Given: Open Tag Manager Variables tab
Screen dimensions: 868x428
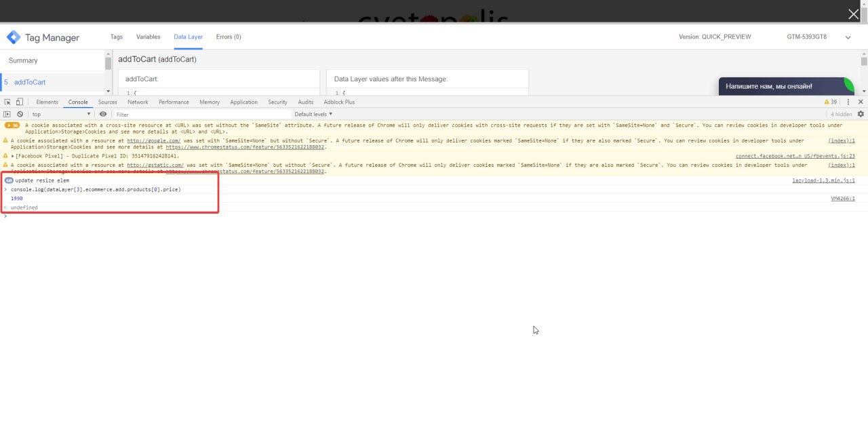Looking at the screenshot, I should [x=149, y=37].
